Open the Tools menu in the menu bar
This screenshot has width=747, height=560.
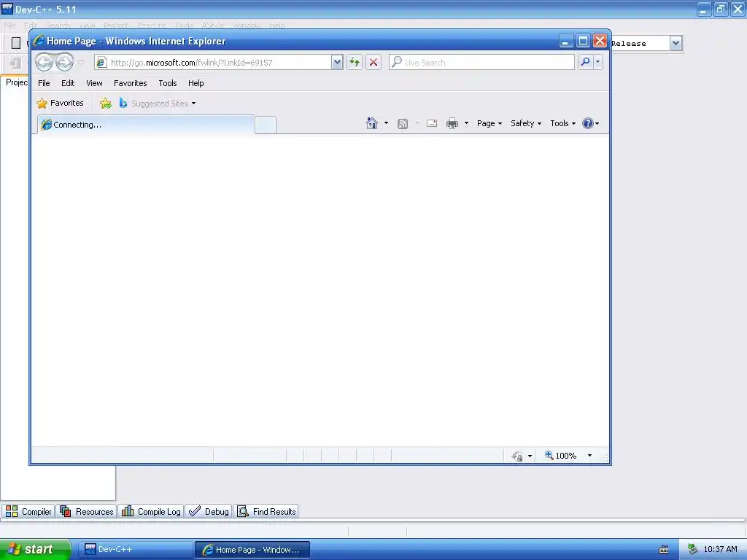click(x=168, y=83)
